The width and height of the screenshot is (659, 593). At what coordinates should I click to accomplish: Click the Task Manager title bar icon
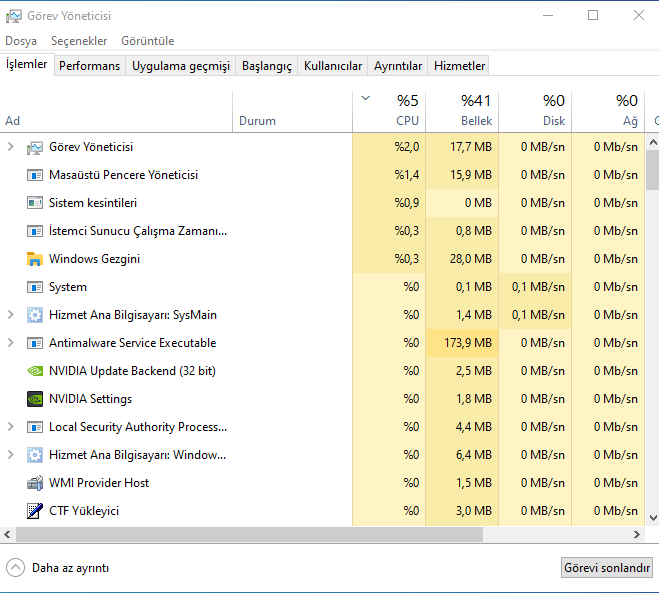13,16
